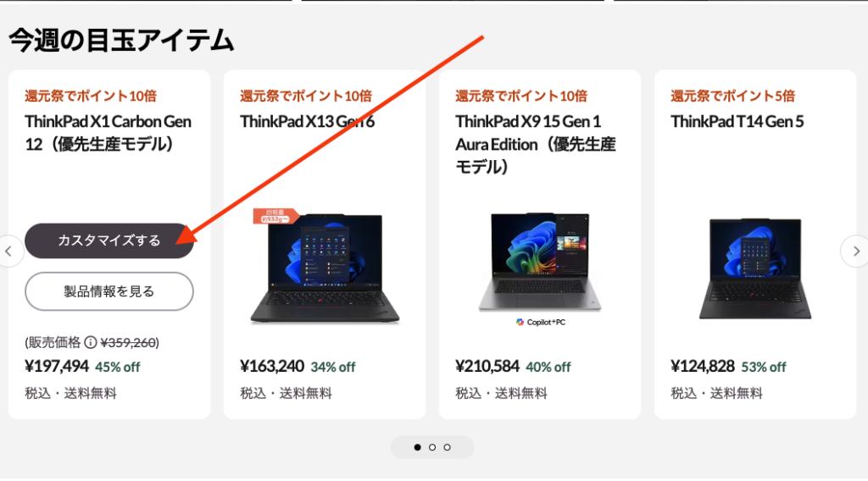Advance carousel with right chevron arrow
The width and height of the screenshot is (868, 481).
tap(855, 251)
